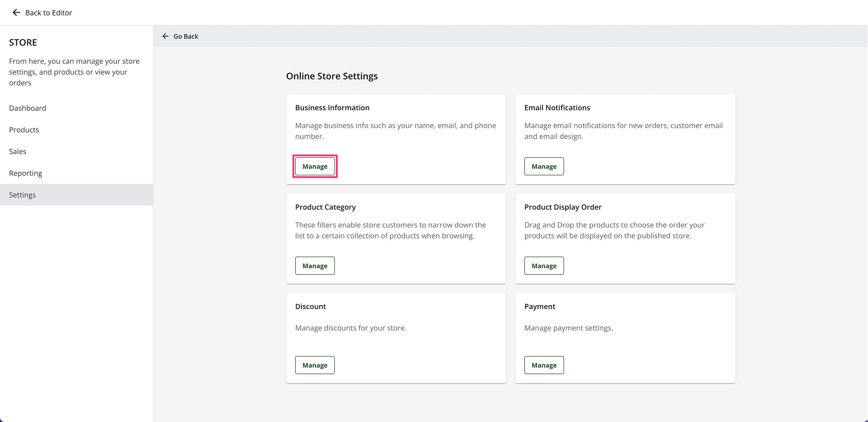Open the Reporting section
The width and height of the screenshot is (868, 422).
tap(25, 173)
